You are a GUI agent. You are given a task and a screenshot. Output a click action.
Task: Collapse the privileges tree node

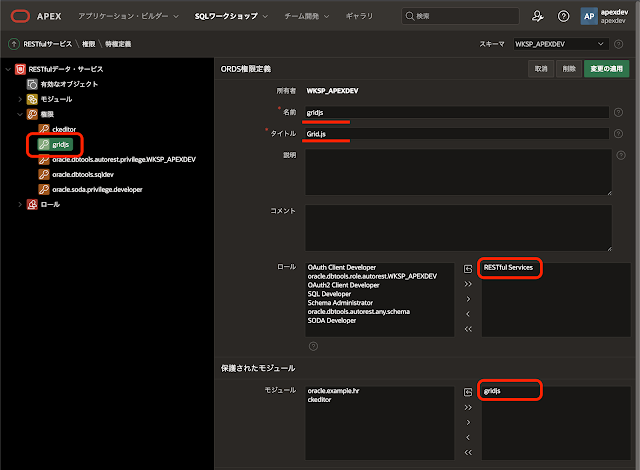pos(20,114)
